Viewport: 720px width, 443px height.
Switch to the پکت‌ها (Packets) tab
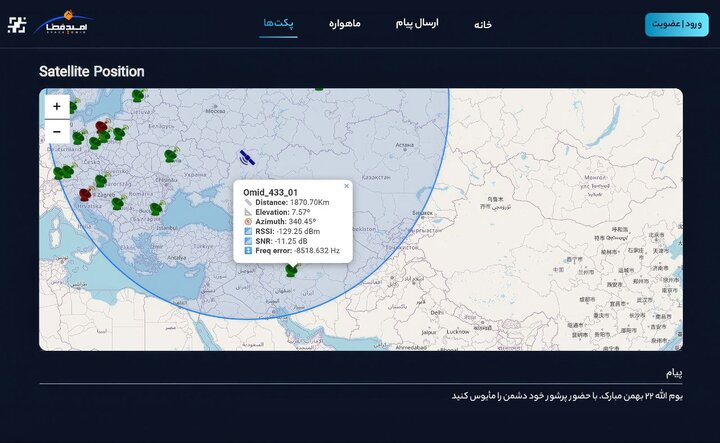(x=278, y=23)
